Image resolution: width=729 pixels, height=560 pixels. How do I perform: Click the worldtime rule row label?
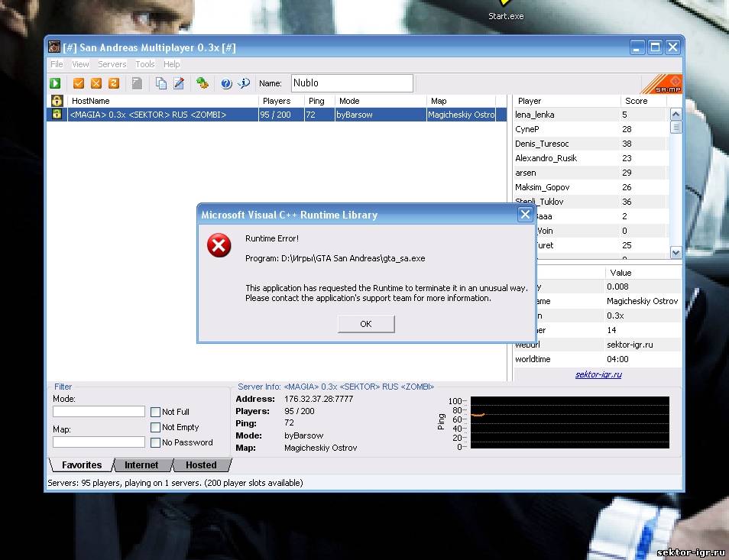pos(533,359)
